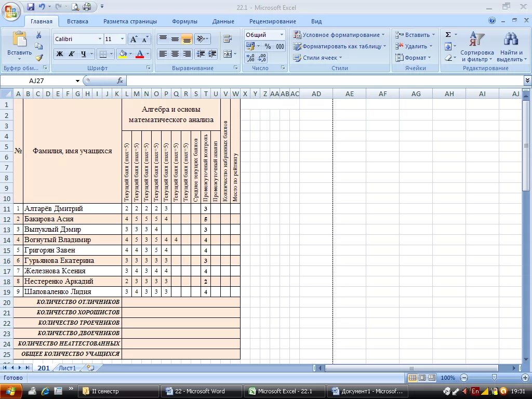Open the Name Box dropdown arrow
532x399 pixels.
(x=78, y=81)
